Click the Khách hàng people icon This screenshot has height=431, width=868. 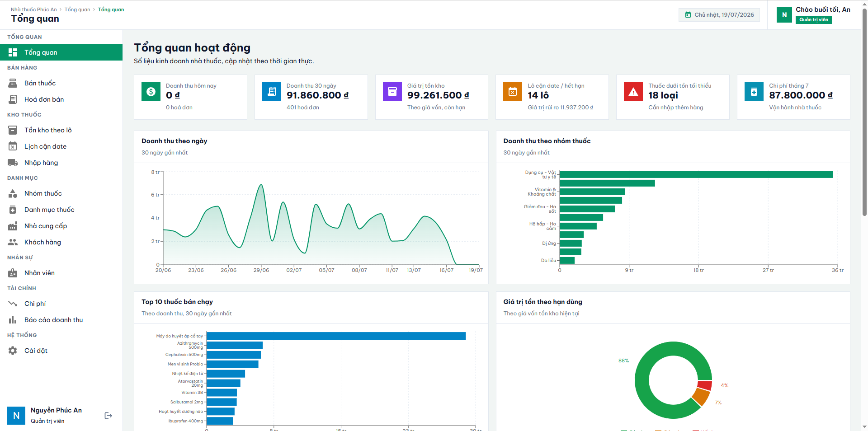point(13,242)
